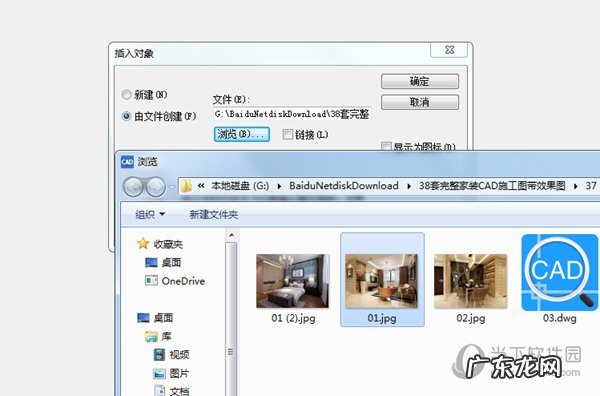Go back with the left navigation arrow

(x=133, y=187)
